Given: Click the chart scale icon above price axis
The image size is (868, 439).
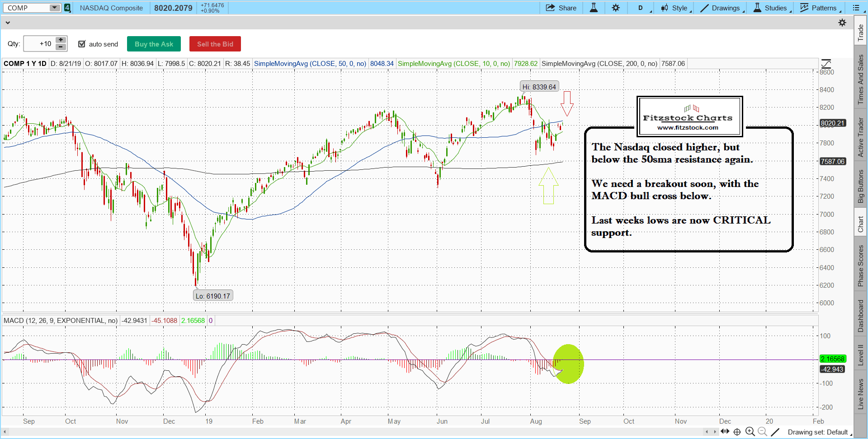Looking at the screenshot, I should coord(826,64).
